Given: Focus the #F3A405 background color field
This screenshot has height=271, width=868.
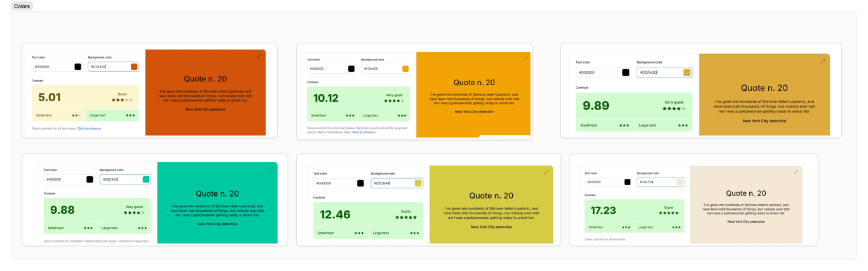Looking at the screenshot, I should [386, 69].
